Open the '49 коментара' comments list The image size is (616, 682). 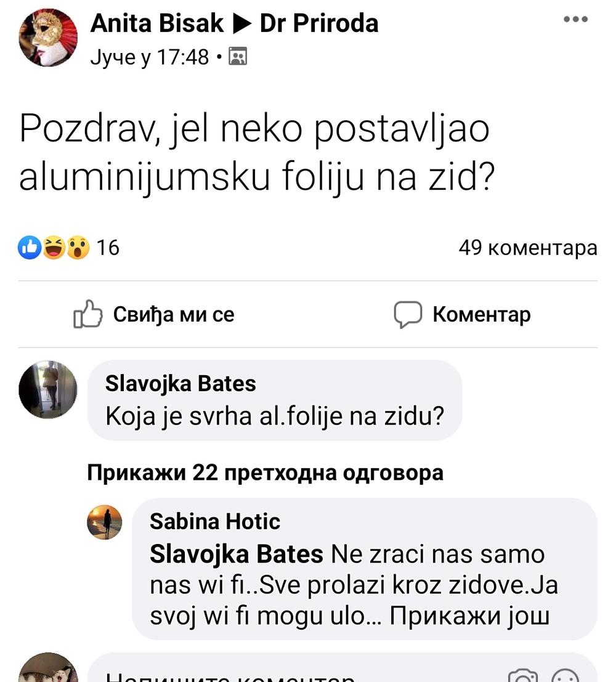tap(527, 248)
